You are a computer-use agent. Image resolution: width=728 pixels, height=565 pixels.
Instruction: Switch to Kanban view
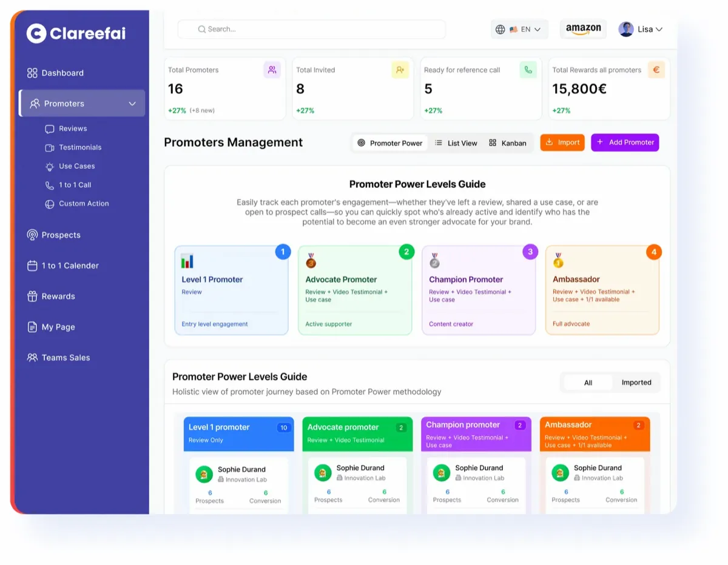[508, 143]
